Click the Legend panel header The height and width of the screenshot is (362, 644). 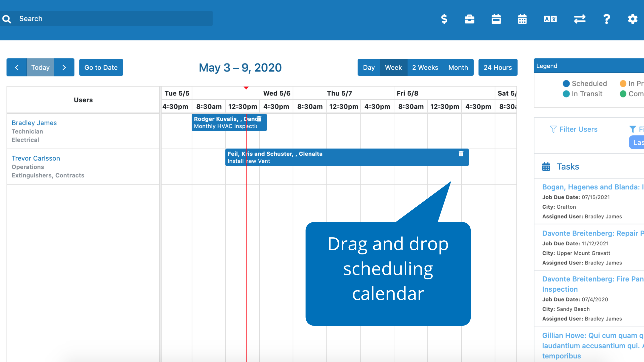click(589, 66)
